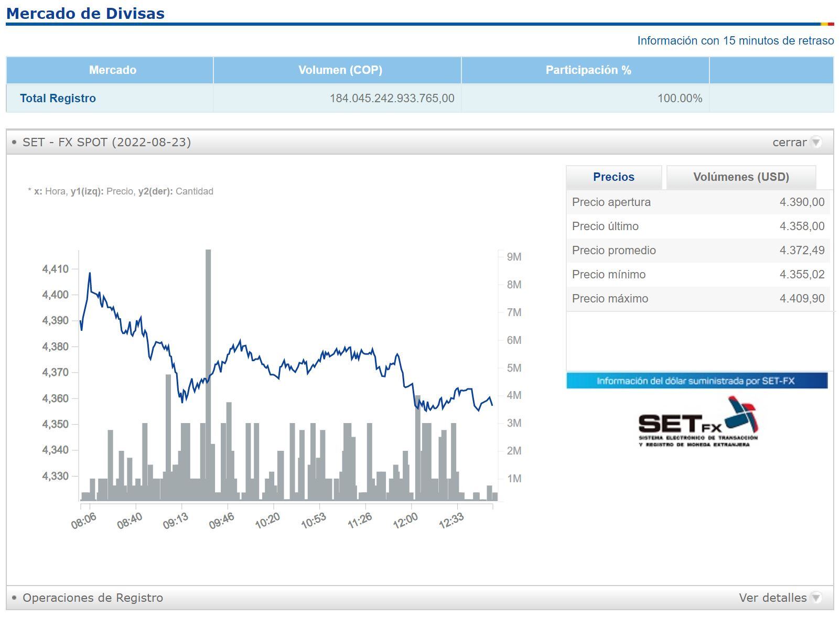Click the bullet beside SET - FX SPOT

coord(14,142)
